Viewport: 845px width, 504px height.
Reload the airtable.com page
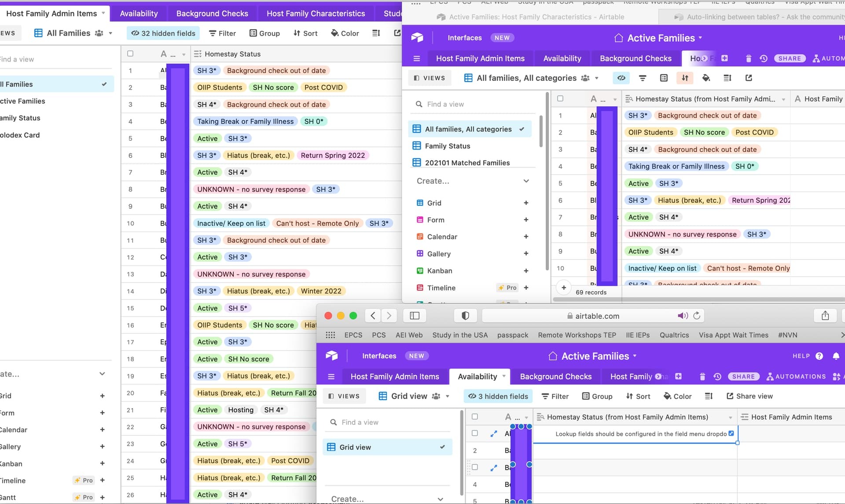(696, 316)
